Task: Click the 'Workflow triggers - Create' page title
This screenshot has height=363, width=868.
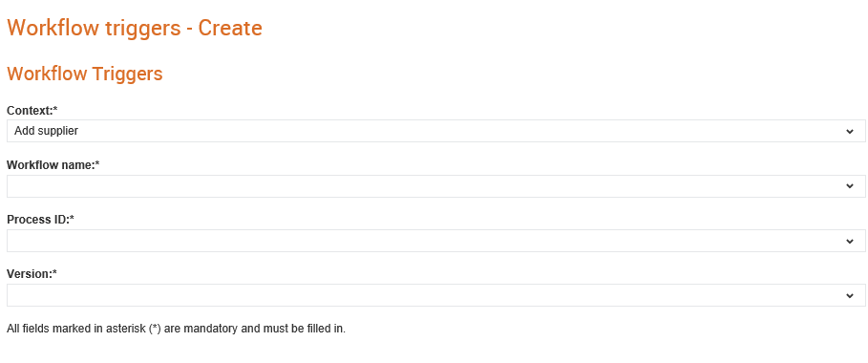Action: click(135, 28)
